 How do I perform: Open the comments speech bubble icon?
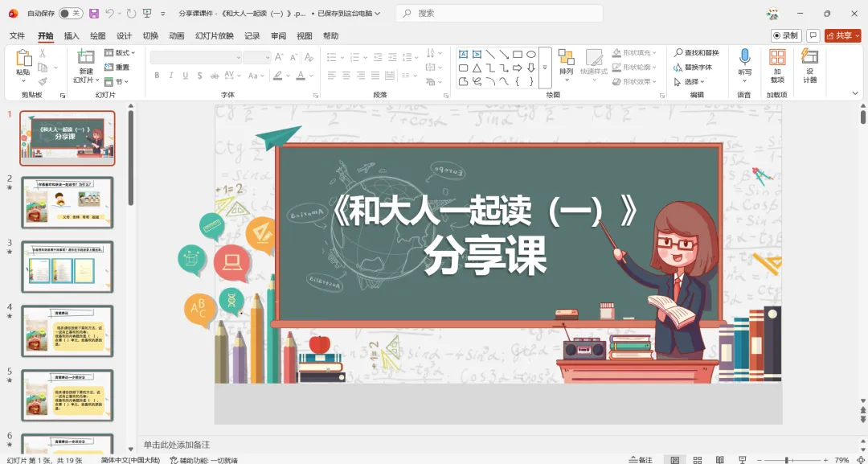coord(813,36)
